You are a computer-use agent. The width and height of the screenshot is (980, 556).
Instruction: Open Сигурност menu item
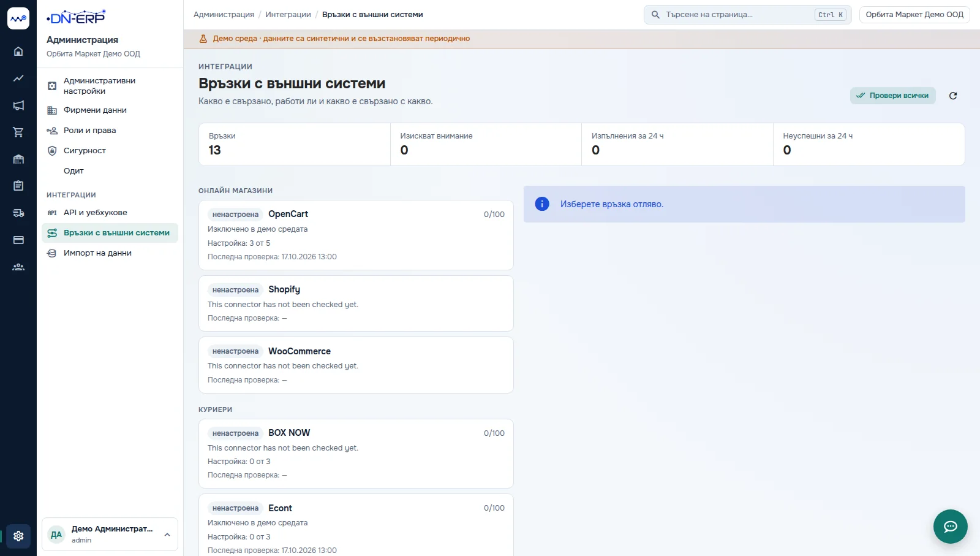coord(110,151)
